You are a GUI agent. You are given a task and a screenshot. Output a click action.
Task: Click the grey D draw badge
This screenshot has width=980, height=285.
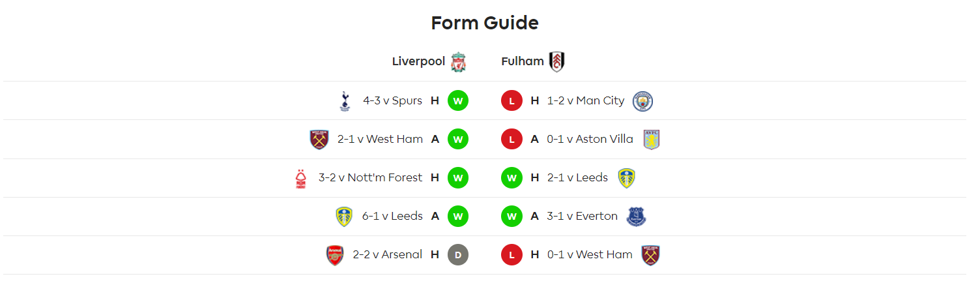[x=458, y=255]
